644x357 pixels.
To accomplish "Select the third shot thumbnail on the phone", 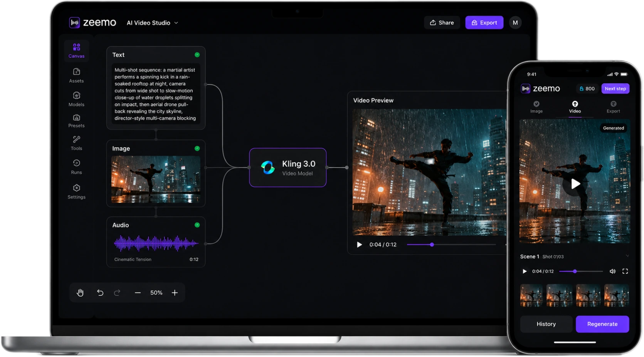I will [x=588, y=295].
